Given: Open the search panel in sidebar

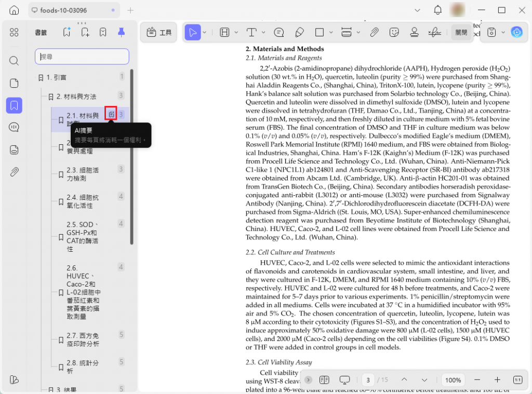Looking at the screenshot, I should tap(14, 61).
